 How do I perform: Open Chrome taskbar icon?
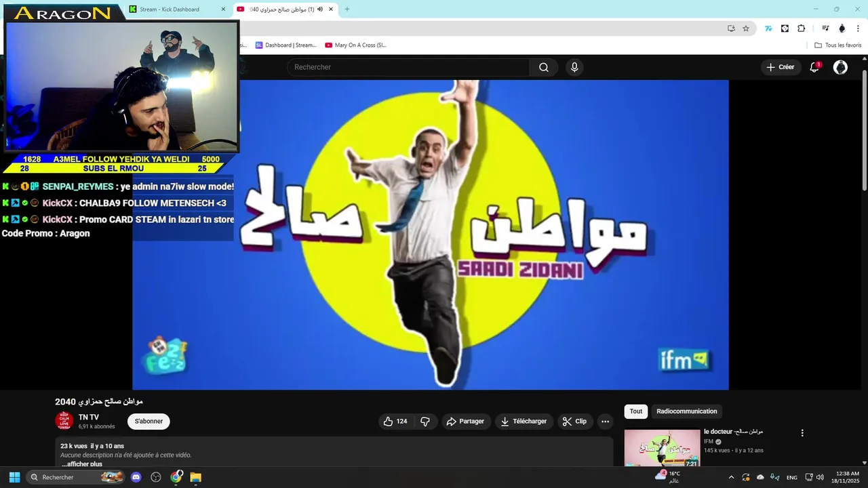click(176, 477)
